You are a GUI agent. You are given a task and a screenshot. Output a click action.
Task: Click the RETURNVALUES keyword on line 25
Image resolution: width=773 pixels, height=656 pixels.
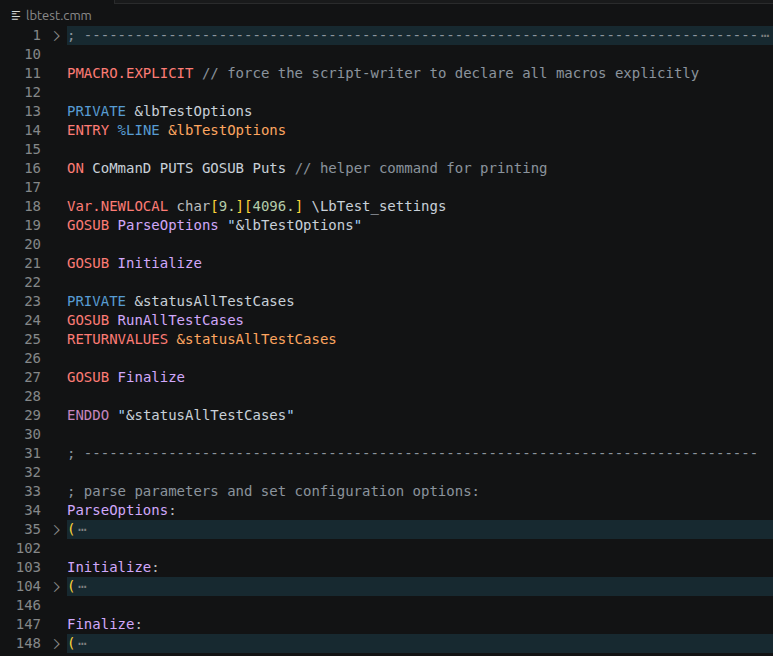(x=117, y=340)
